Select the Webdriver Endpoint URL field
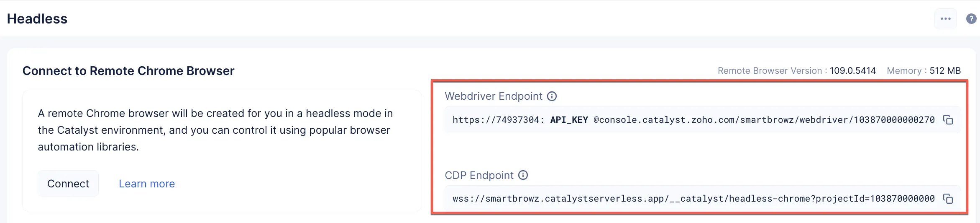Screen dimensions: 980x223 pyautogui.click(x=702, y=120)
